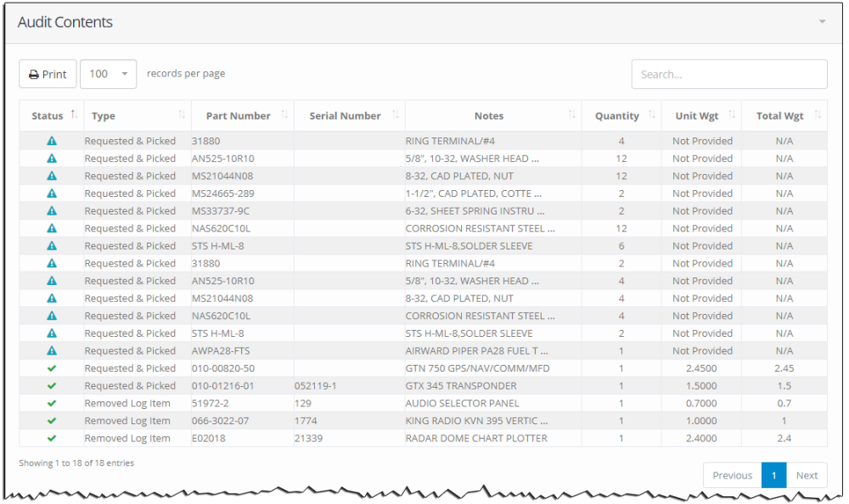The height and width of the screenshot is (504, 849).
Task: Click the GTX 345 TRANSPONDER note
Action: pyautogui.click(x=461, y=386)
